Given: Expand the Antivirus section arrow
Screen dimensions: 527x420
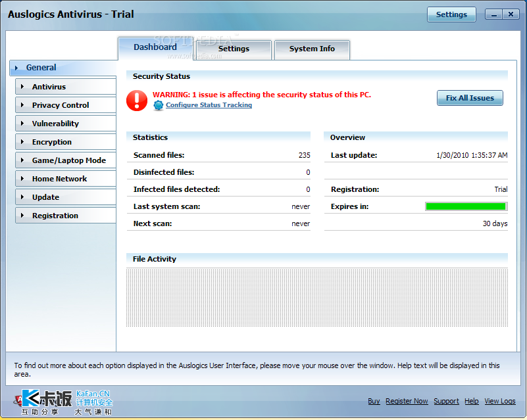Looking at the screenshot, I should (22, 87).
